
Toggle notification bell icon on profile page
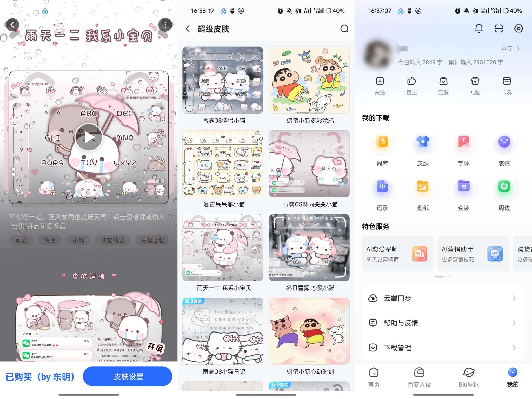point(479,29)
